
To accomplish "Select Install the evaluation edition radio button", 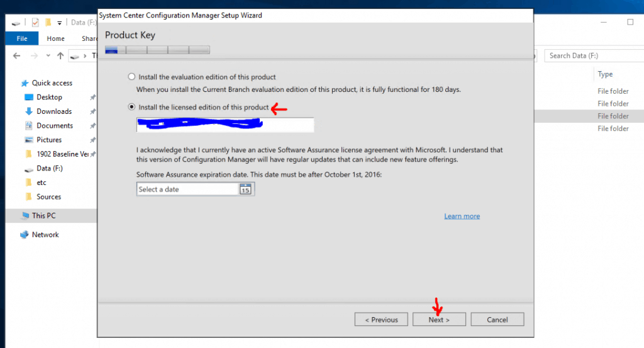I will click(x=131, y=77).
